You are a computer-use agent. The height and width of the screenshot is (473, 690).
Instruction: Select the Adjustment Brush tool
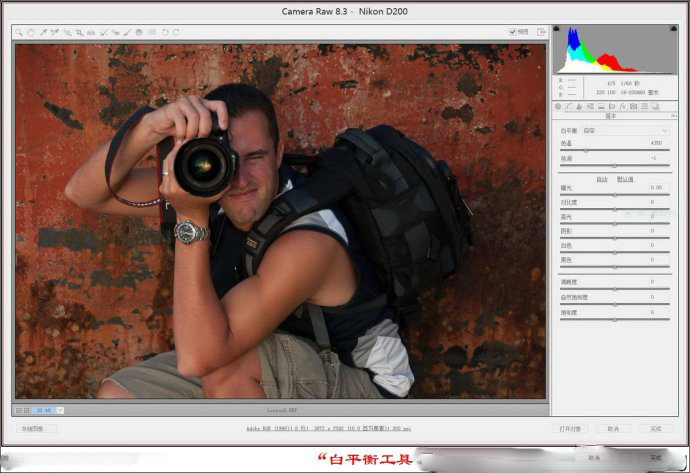[x=127, y=33]
